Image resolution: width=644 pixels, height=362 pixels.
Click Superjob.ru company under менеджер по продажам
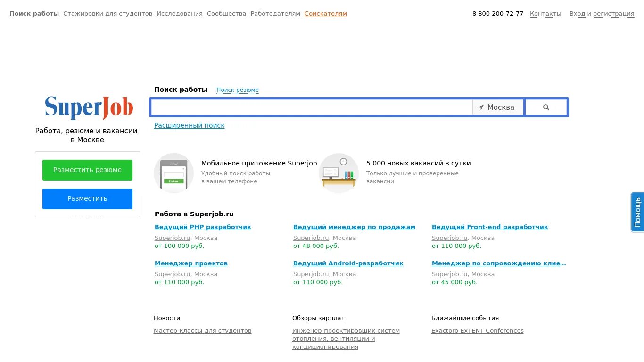[x=311, y=238]
